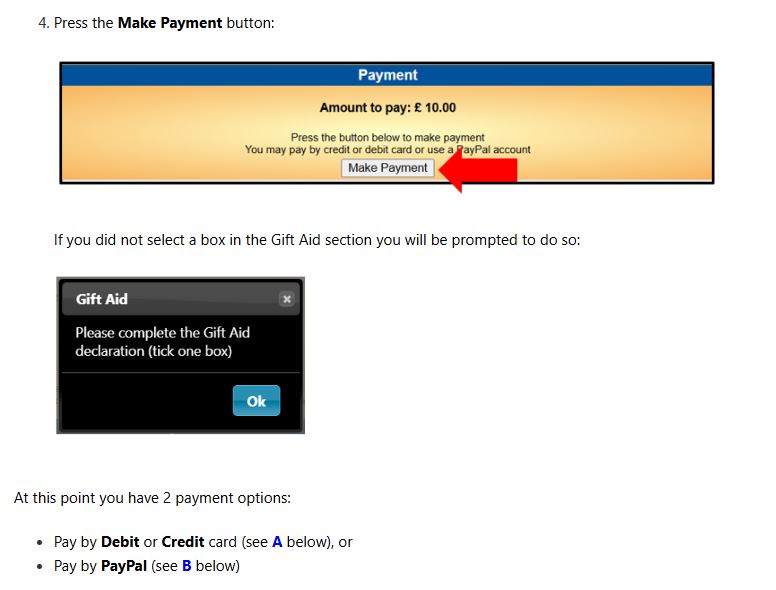Confirm the Gift Aid prompt with Ok
The width and height of the screenshot is (776, 590).
point(256,400)
